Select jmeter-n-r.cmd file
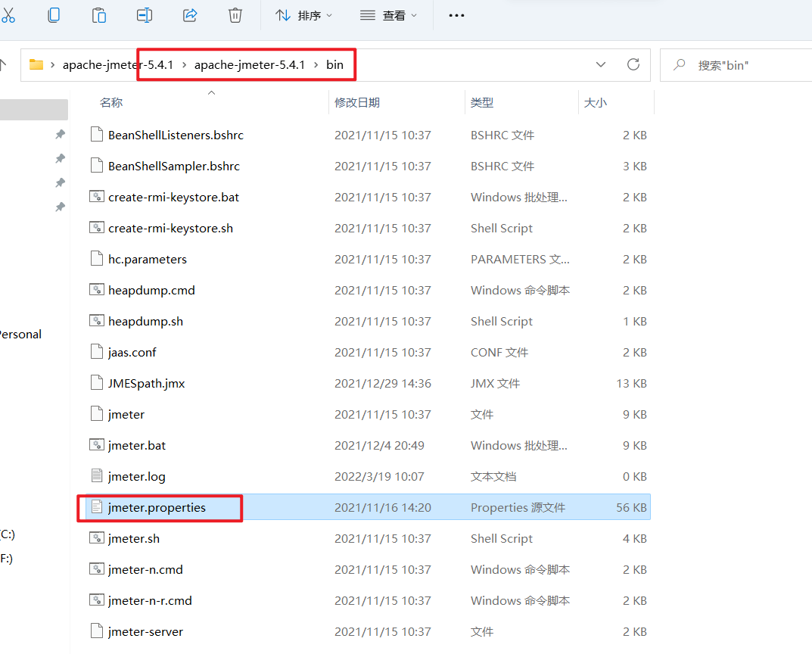812x654 pixels. coord(150,601)
